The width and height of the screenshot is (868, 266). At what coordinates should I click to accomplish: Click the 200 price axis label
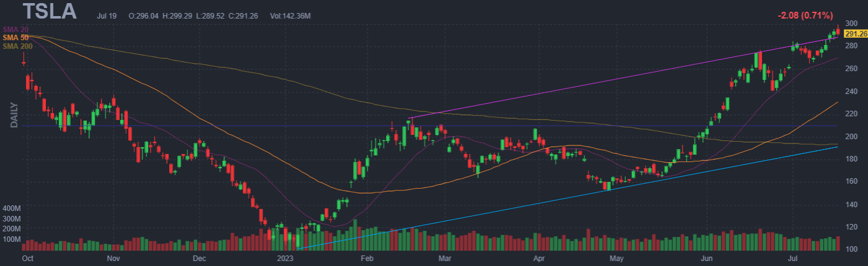tap(850, 137)
